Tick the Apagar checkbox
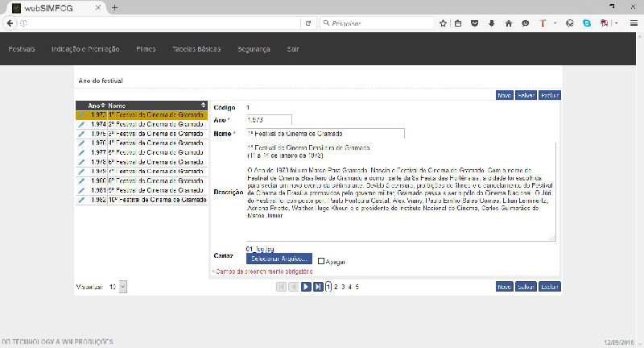 click(321, 261)
